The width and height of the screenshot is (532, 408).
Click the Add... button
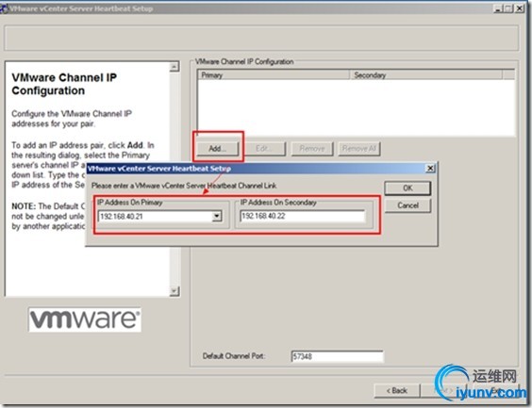pos(218,149)
